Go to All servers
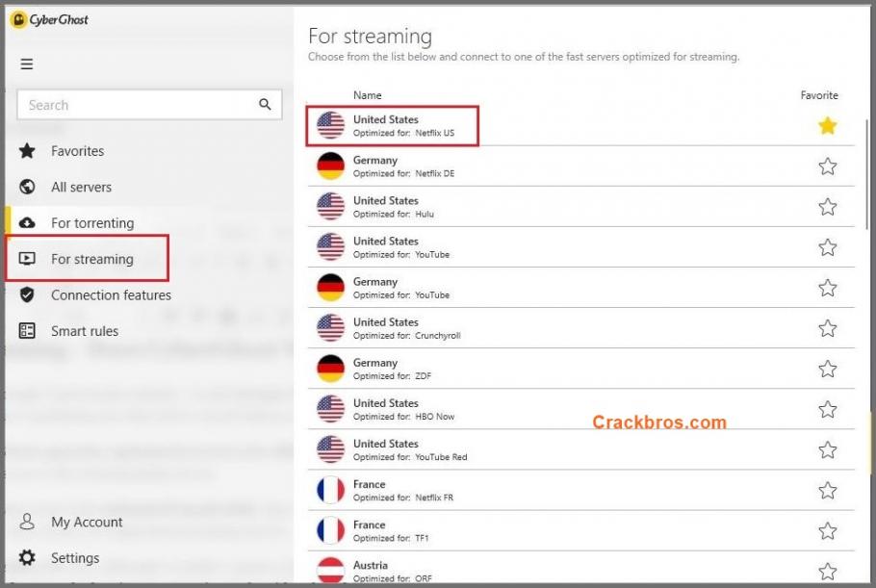The image size is (876, 588). click(x=81, y=187)
